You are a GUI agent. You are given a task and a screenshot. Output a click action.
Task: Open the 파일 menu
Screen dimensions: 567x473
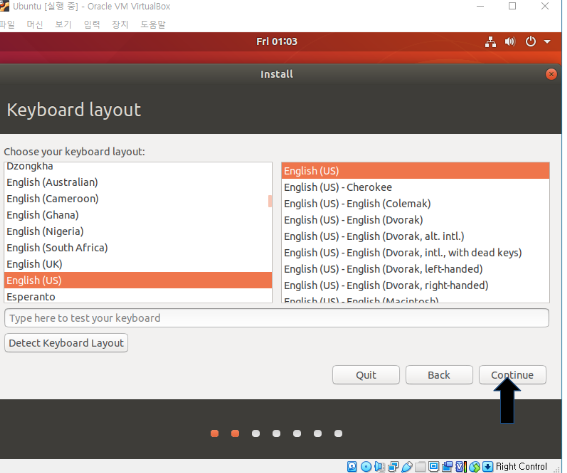click(7, 25)
